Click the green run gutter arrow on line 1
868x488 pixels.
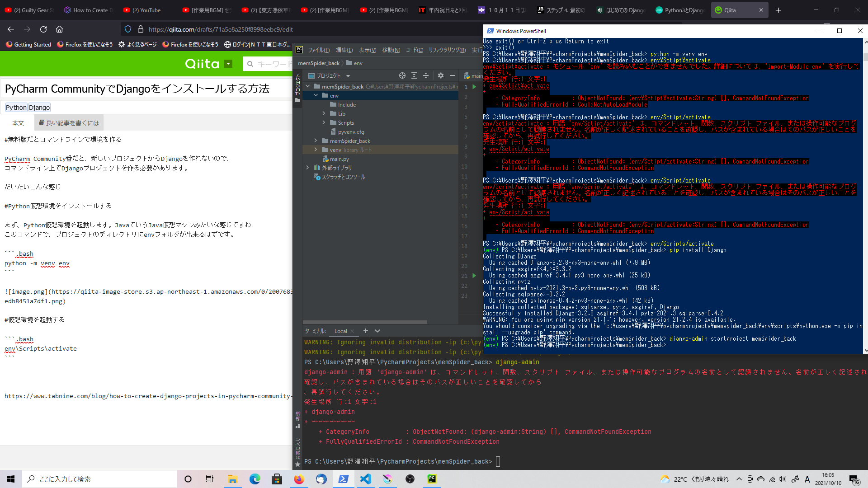point(474,87)
